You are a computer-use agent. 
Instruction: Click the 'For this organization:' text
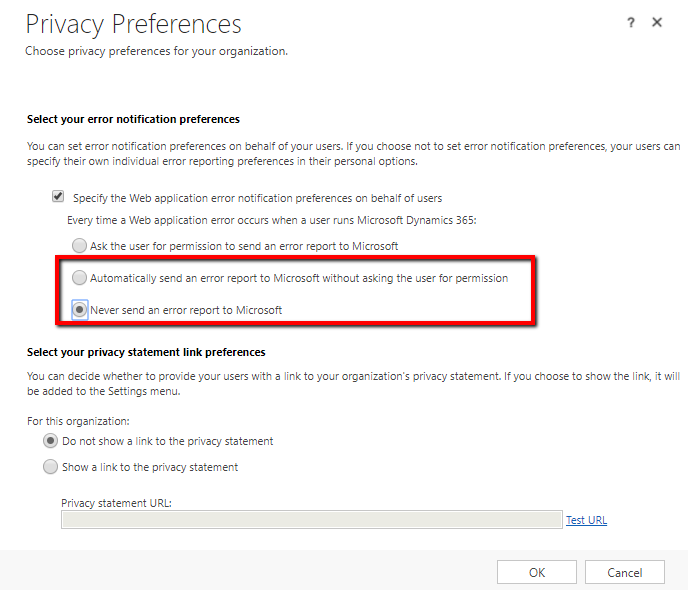click(x=78, y=421)
